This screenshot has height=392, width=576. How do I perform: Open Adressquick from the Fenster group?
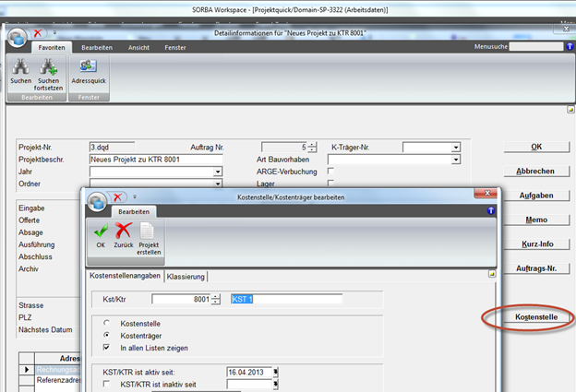(x=89, y=68)
